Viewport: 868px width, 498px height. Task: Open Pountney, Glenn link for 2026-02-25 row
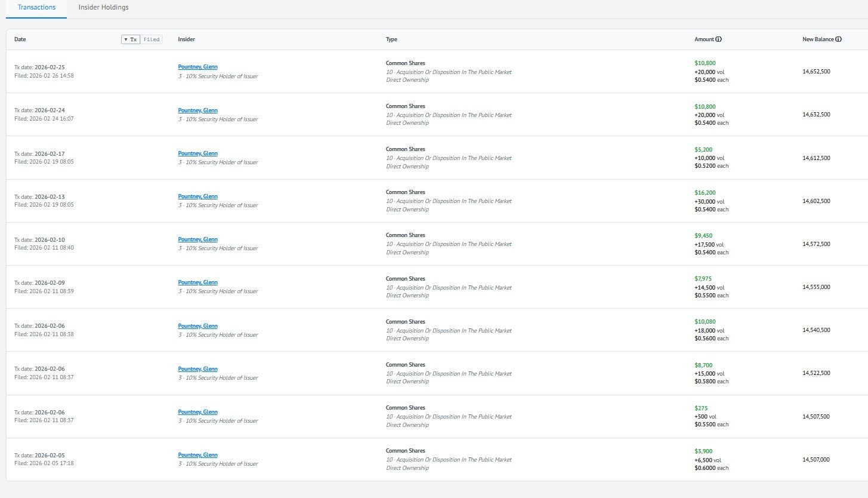coord(197,67)
